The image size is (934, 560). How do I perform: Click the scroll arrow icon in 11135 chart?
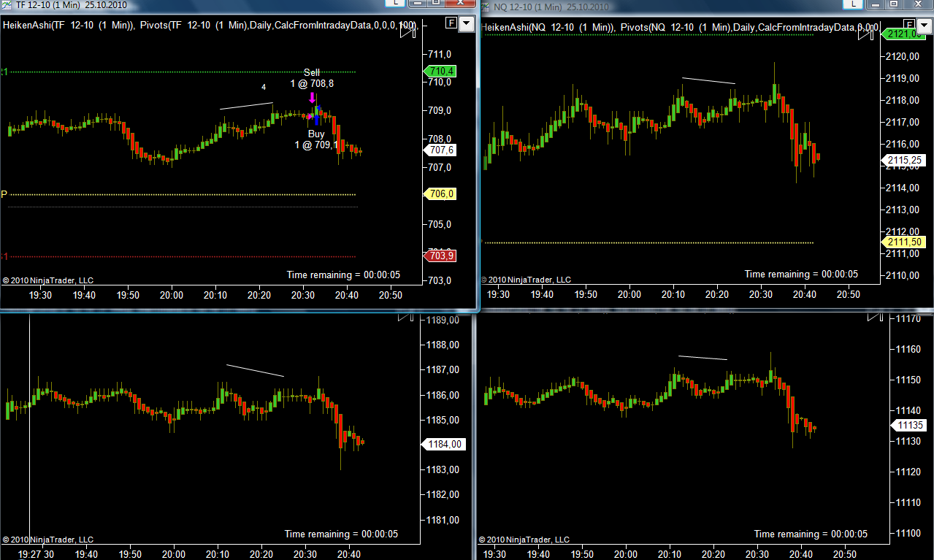(x=874, y=316)
